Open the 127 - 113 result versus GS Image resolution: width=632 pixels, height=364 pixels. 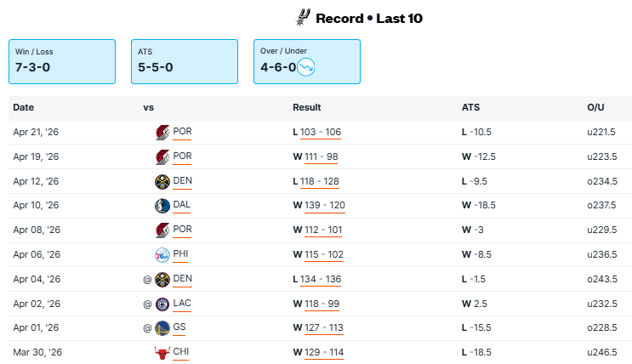point(324,328)
